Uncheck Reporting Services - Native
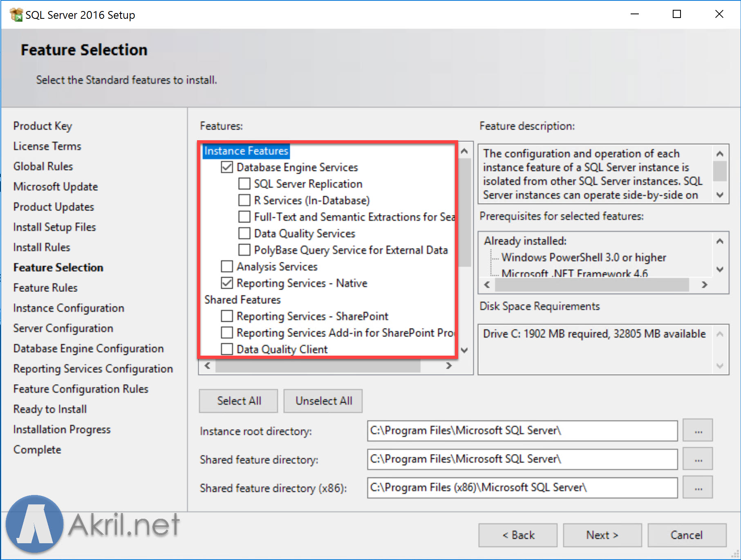The width and height of the screenshot is (741, 560). pyautogui.click(x=226, y=283)
